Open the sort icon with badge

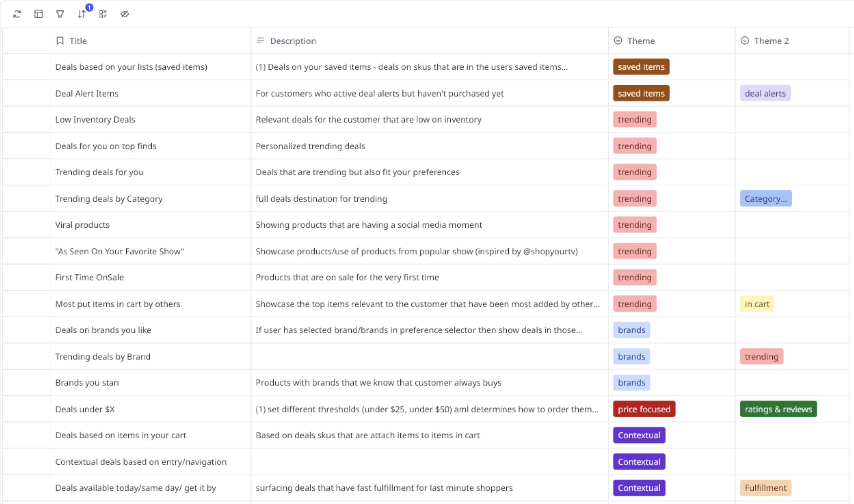point(82,14)
